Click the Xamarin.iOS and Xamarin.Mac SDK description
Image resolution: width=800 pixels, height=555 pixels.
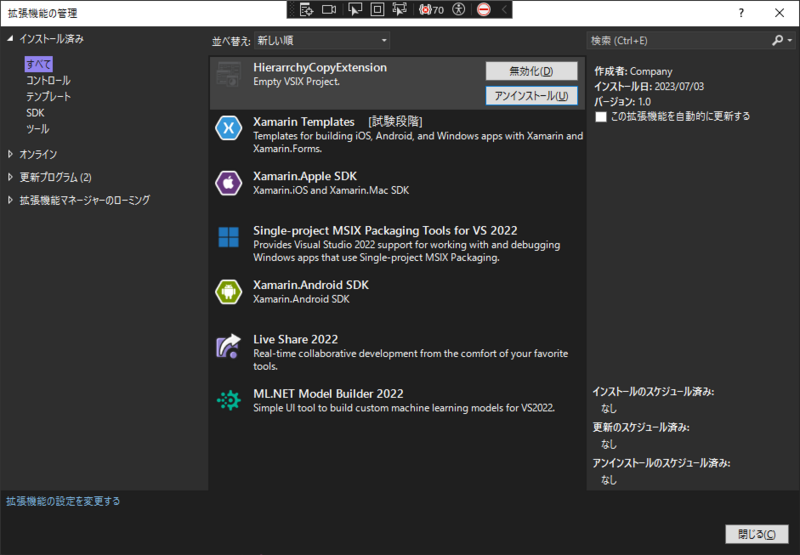tap(331, 190)
